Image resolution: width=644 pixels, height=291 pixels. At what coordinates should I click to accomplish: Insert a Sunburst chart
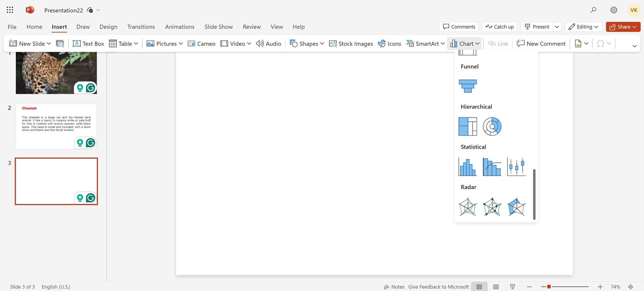pyautogui.click(x=492, y=126)
